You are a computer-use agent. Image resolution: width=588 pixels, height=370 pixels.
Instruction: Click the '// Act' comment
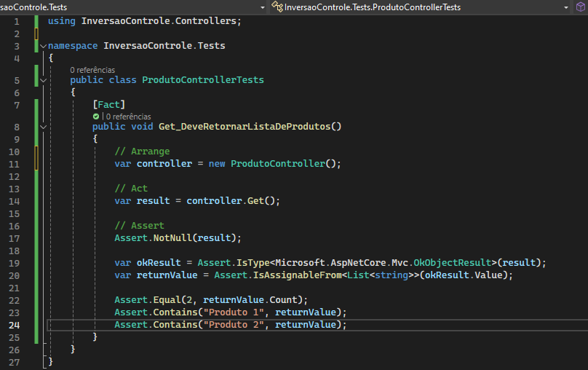point(131,189)
